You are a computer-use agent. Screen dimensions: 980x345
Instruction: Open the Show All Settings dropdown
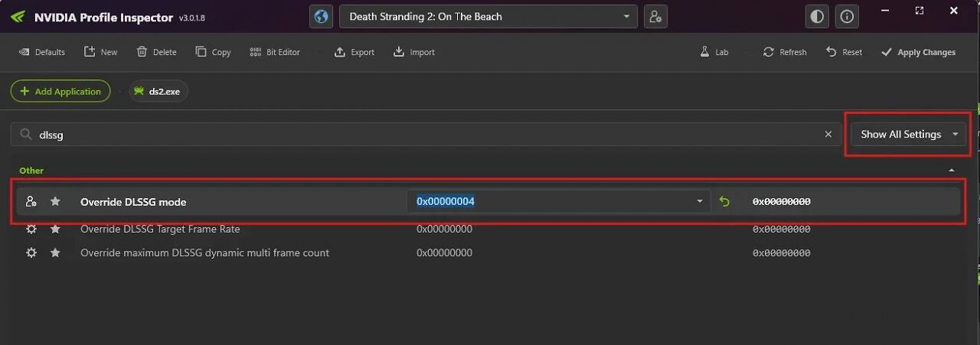[x=909, y=134]
